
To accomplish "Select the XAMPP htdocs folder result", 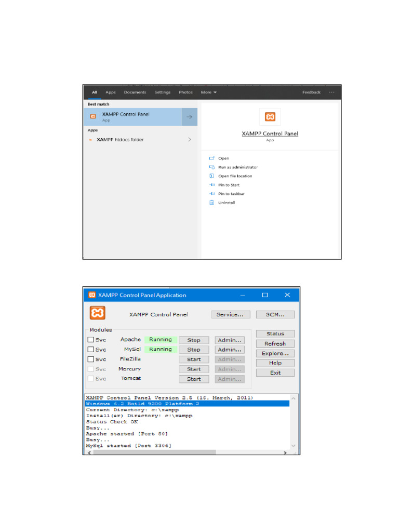I will (x=140, y=139).
